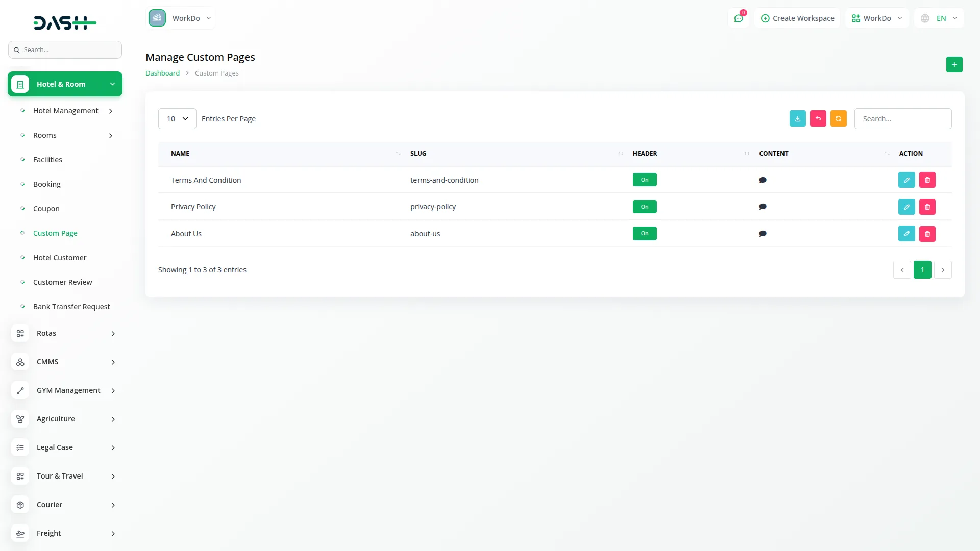Click the Dashboard breadcrumb link
Screen dimensions: 980x551
pos(162,73)
